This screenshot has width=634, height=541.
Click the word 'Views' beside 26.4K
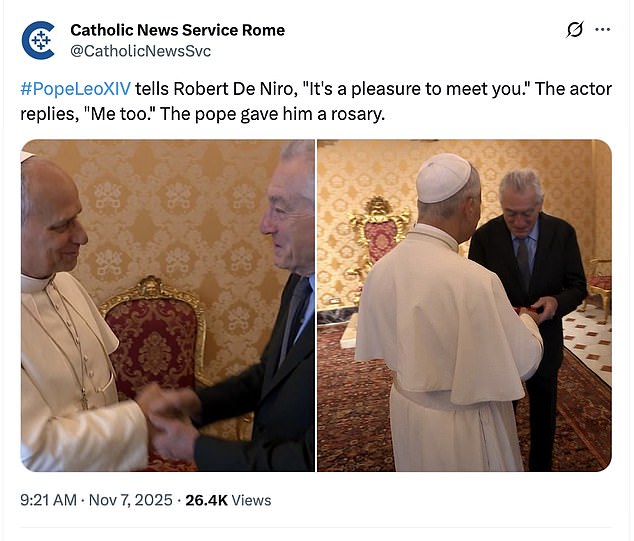click(251, 500)
